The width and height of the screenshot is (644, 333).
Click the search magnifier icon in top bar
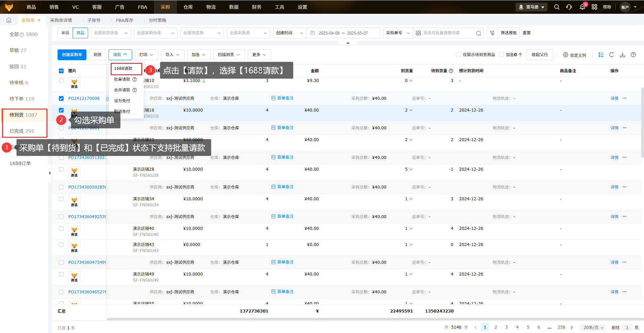tap(557, 7)
